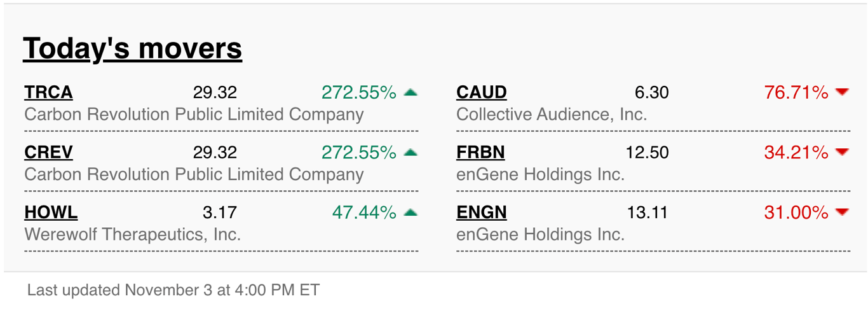868x329 pixels.
Task: Open the ENGN ticker link
Action: (482, 213)
